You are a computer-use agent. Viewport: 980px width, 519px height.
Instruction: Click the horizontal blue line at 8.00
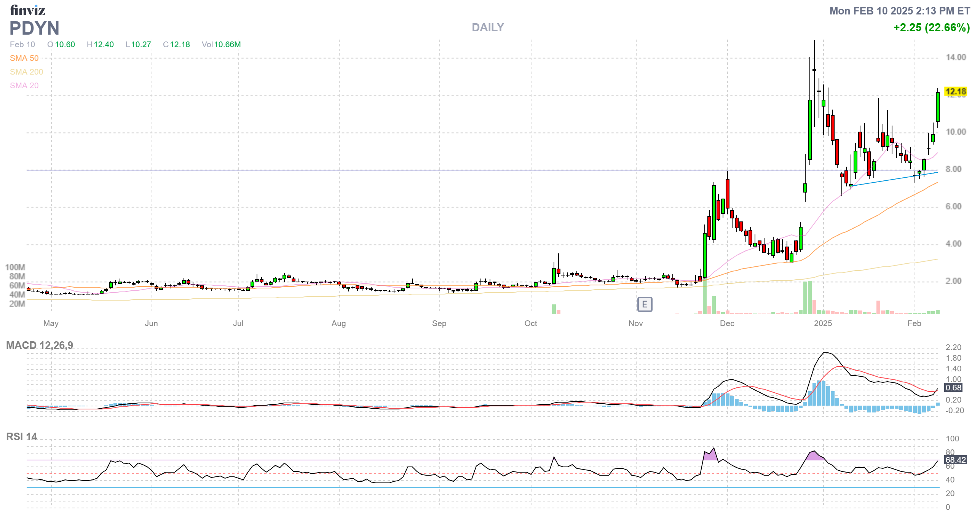tap(381, 170)
